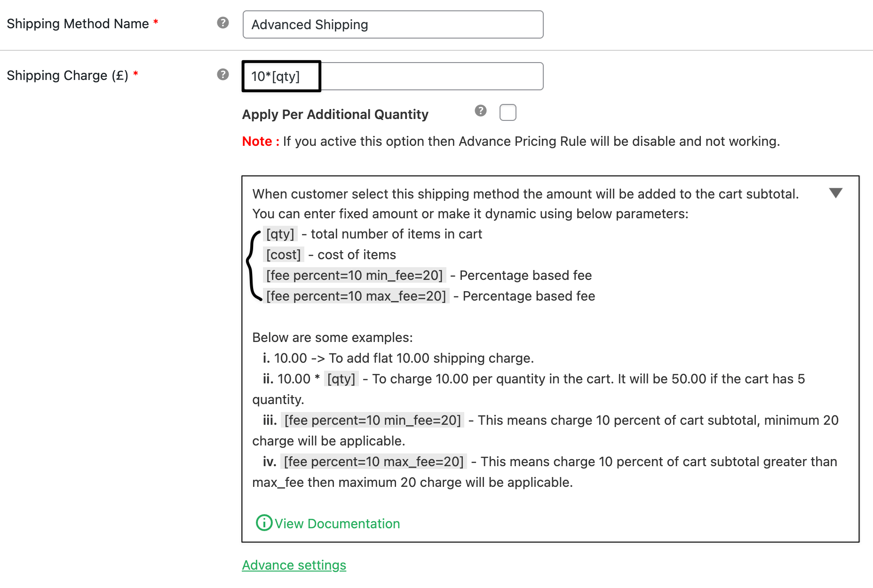Click example i about flat 10.00 shipping charge

398,358
